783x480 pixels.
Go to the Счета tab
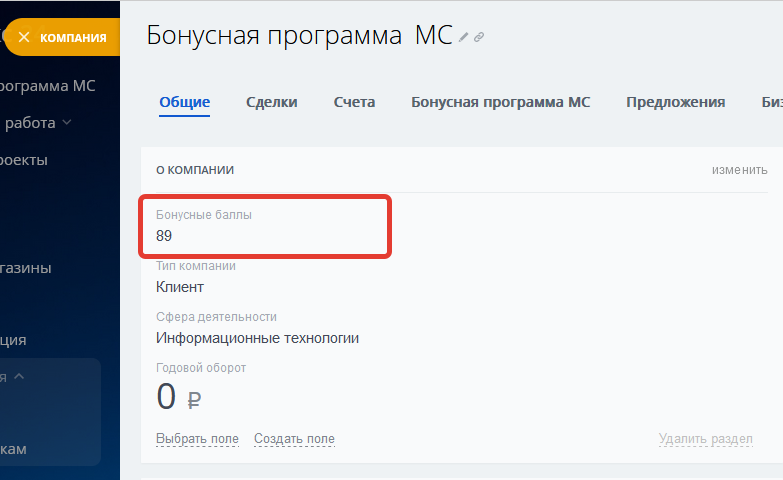click(x=354, y=102)
